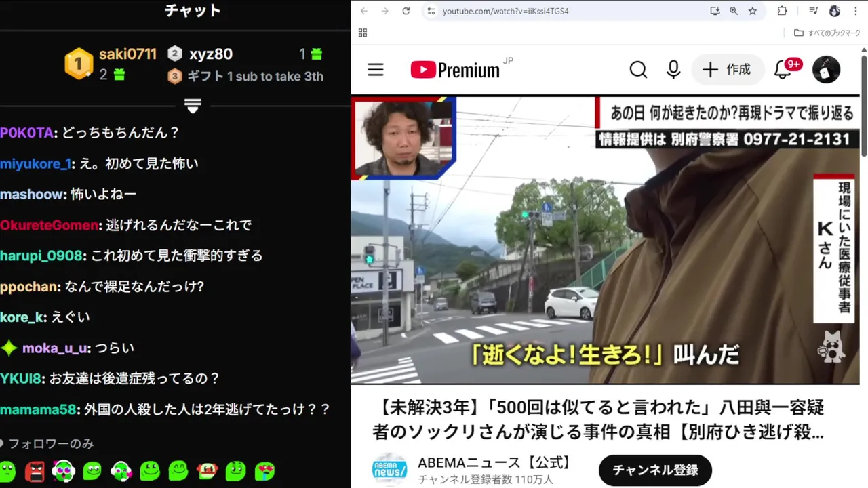Go forward with browser forward arrow
The width and height of the screenshot is (868, 488).
pos(385,11)
